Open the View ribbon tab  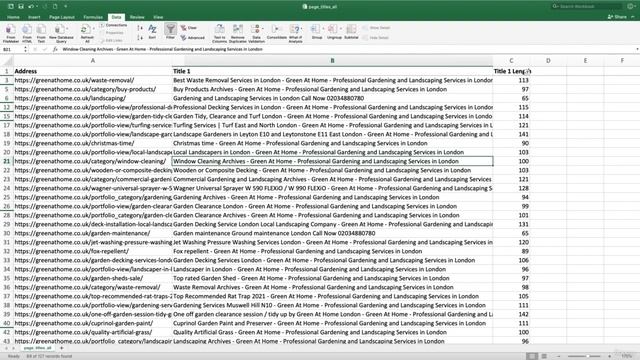click(158, 17)
